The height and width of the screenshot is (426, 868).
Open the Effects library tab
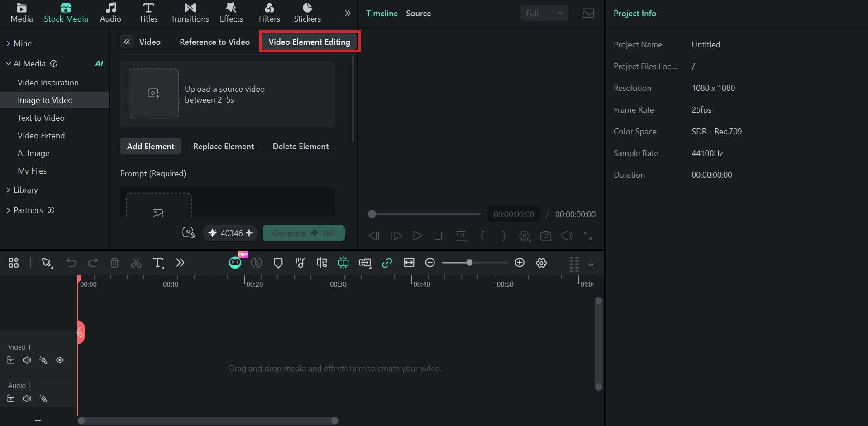[231, 13]
